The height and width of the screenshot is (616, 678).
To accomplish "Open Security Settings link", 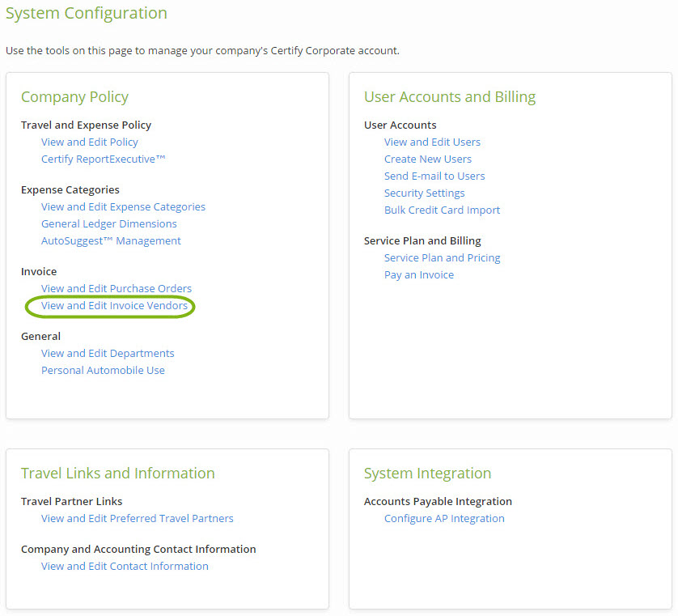I will (x=424, y=193).
